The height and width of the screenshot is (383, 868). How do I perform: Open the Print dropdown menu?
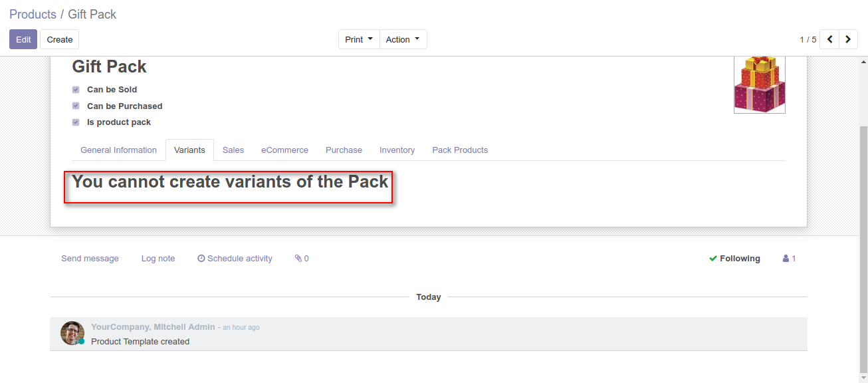(359, 39)
